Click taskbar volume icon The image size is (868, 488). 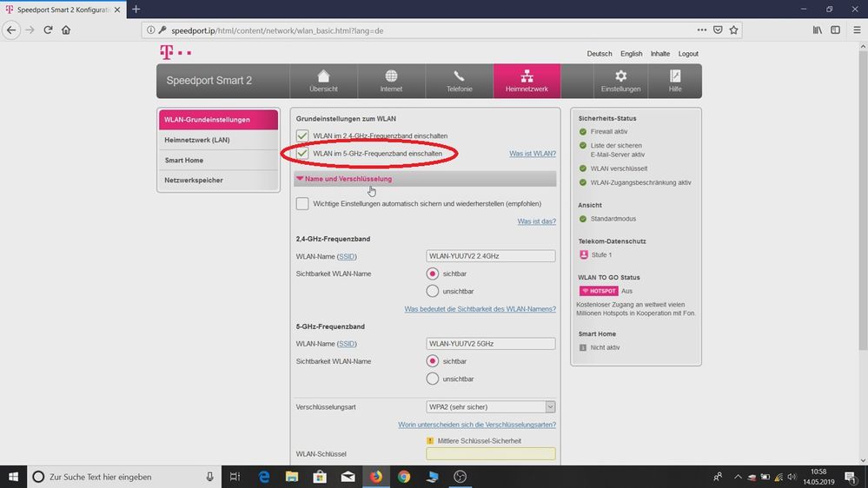792,477
